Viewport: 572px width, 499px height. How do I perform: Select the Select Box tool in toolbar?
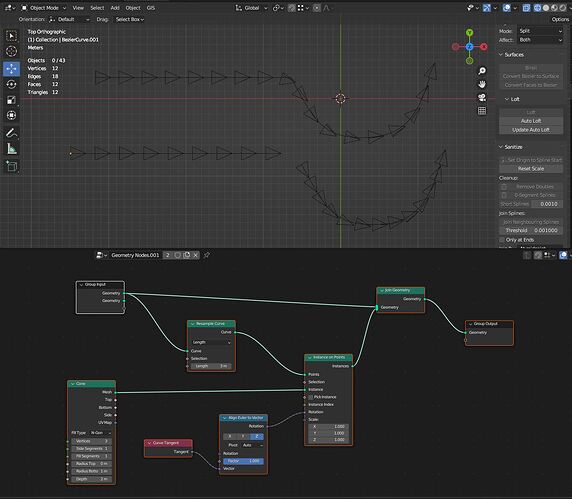click(11, 36)
